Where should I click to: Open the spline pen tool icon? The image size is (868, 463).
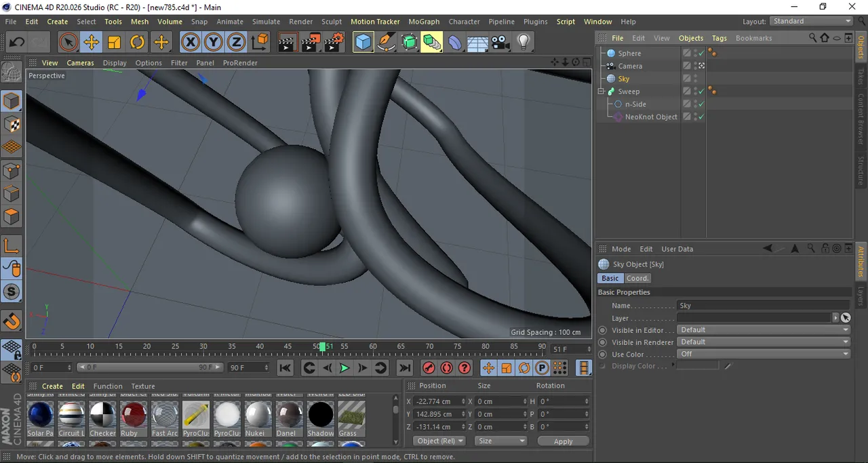point(387,43)
